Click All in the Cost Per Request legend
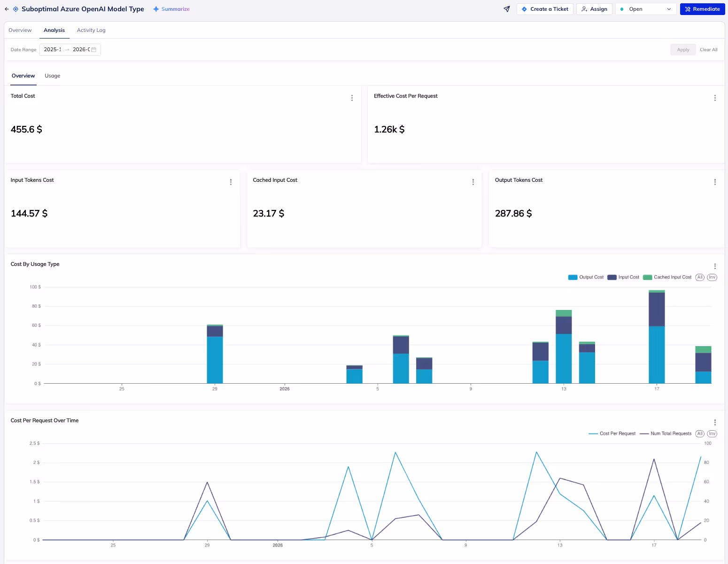 click(x=699, y=433)
